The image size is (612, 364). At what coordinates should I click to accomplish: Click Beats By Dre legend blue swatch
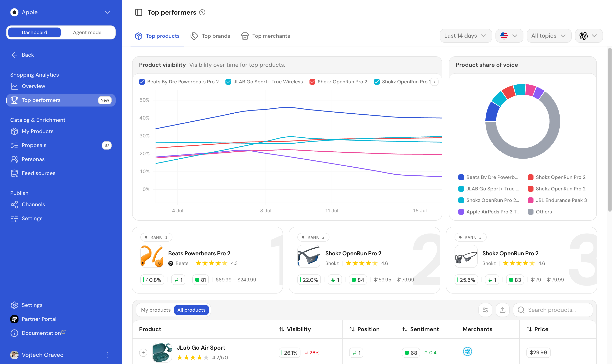pyautogui.click(x=461, y=177)
